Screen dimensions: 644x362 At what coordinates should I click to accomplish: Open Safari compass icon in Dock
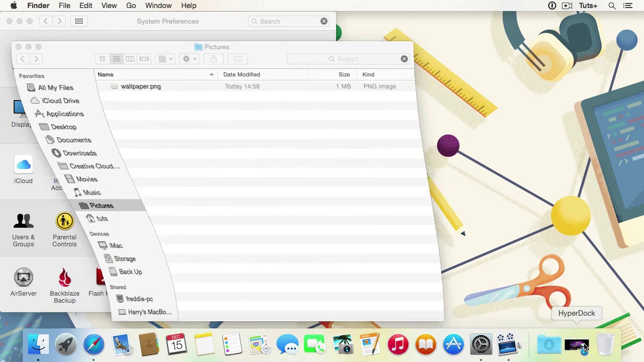[94, 345]
